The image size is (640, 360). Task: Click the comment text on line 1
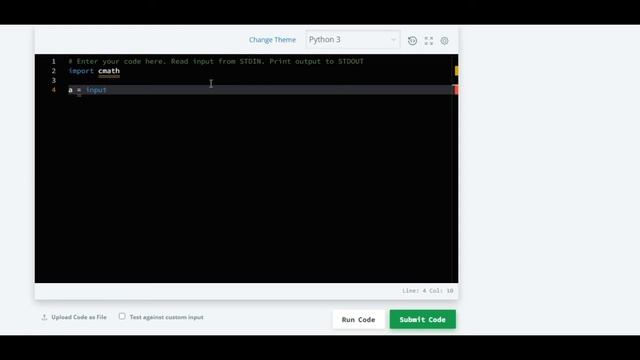(x=216, y=61)
